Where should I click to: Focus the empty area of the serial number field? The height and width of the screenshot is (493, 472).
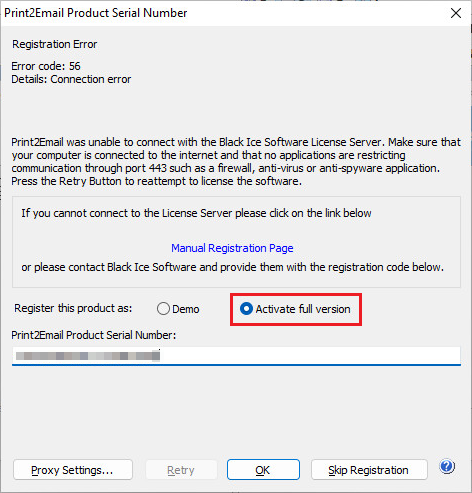310,356
